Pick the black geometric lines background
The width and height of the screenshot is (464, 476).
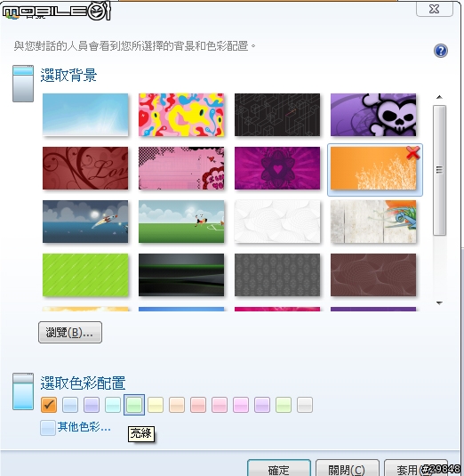pos(277,115)
